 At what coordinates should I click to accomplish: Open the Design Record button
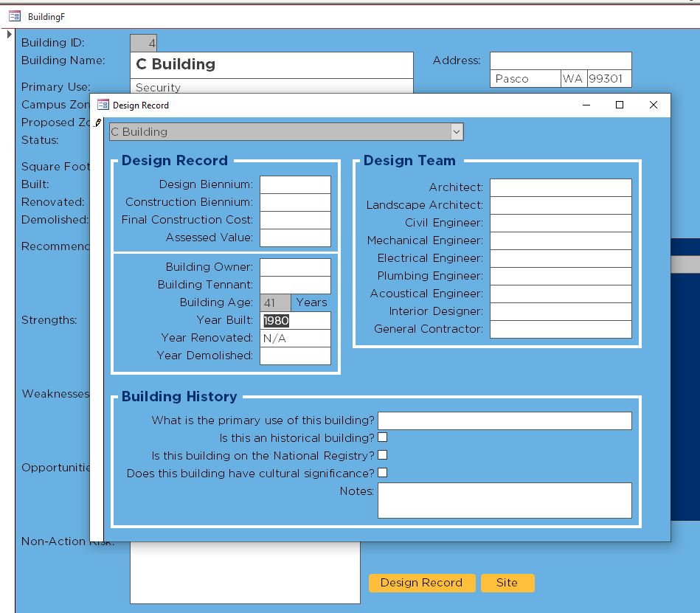point(421,583)
